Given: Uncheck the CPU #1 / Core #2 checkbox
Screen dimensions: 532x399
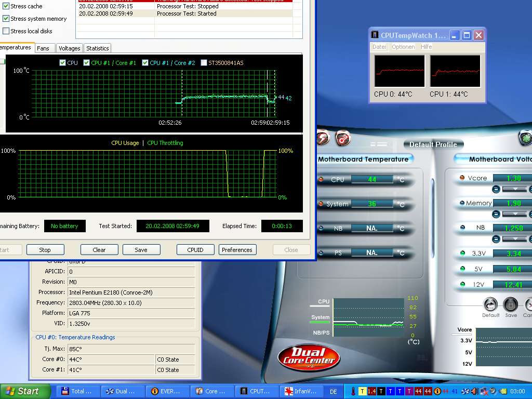Looking at the screenshot, I should [x=145, y=63].
